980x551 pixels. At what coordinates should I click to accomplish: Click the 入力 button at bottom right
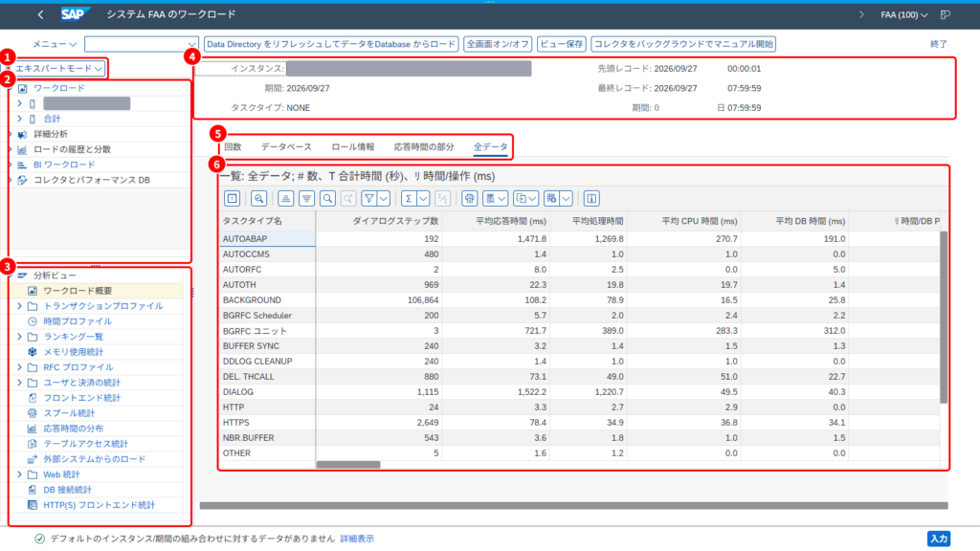(939, 539)
